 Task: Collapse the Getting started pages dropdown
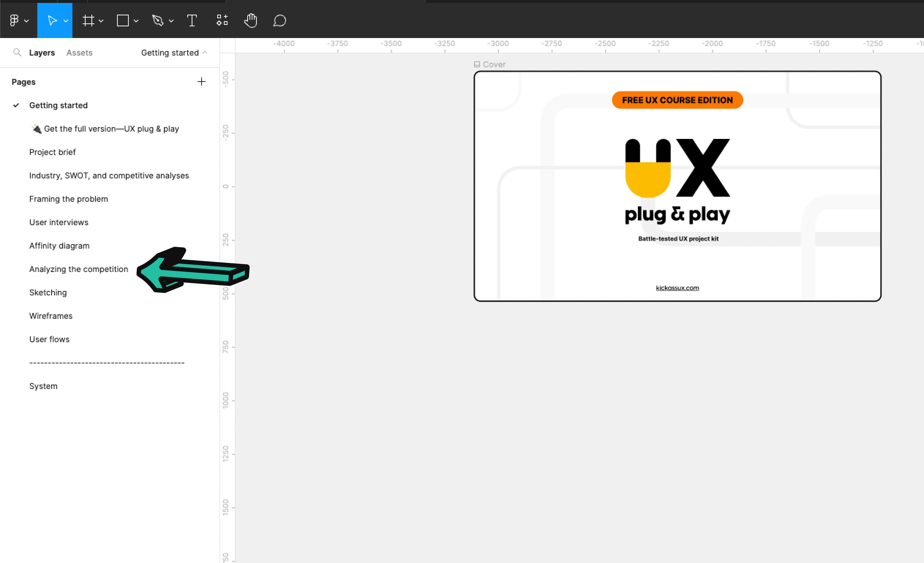tap(174, 53)
